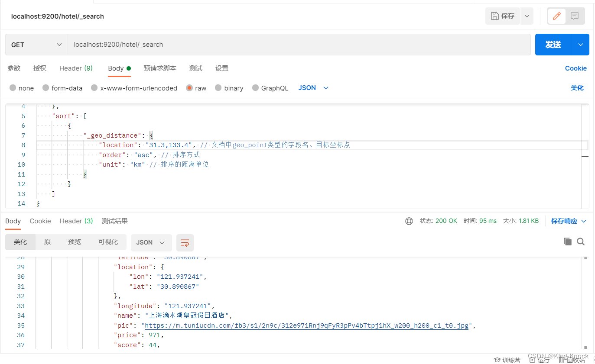595x364 pixels.
Task: Open the GET method dropdown
Action: pyautogui.click(x=36, y=45)
